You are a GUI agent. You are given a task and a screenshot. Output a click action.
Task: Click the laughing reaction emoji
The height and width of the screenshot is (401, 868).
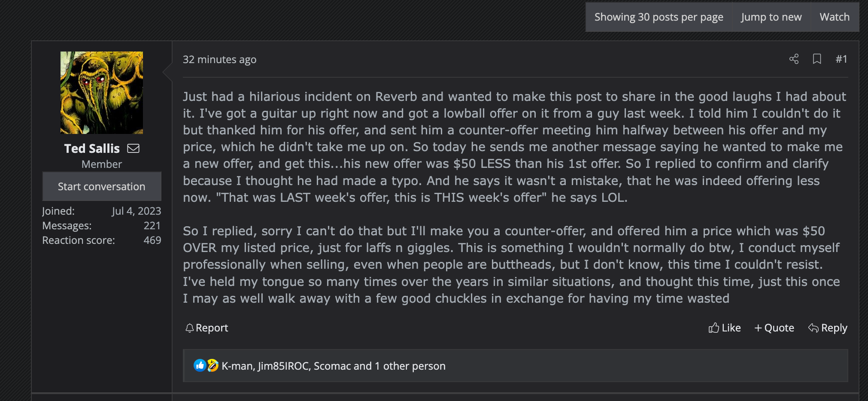[213, 365]
